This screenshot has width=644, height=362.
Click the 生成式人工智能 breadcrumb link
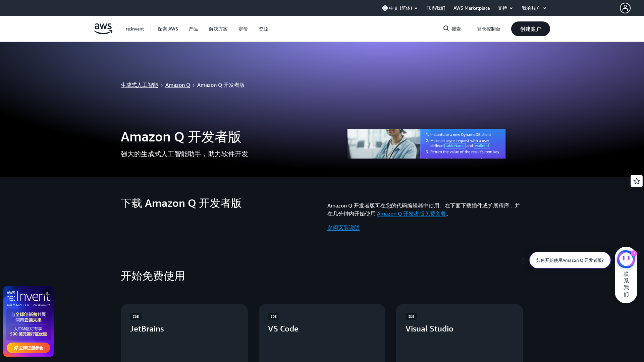click(x=140, y=85)
